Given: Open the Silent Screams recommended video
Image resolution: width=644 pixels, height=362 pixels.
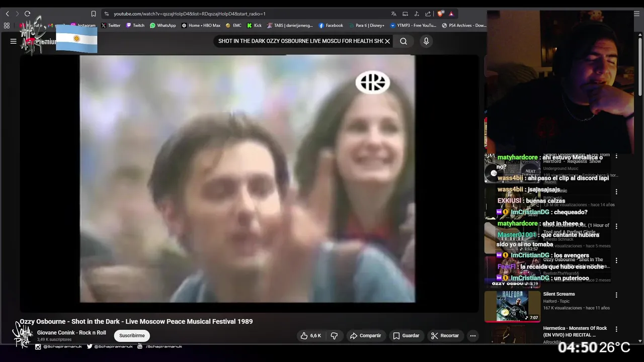Looking at the screenshot, I should [x=559, y=294].
